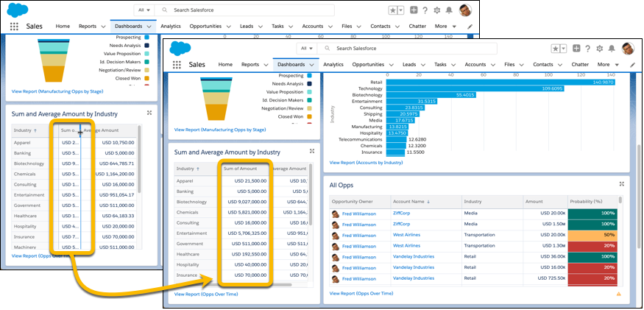The image size is (644, 310).
Task: Open notifications bell in front window
Action: pos(612,49)
